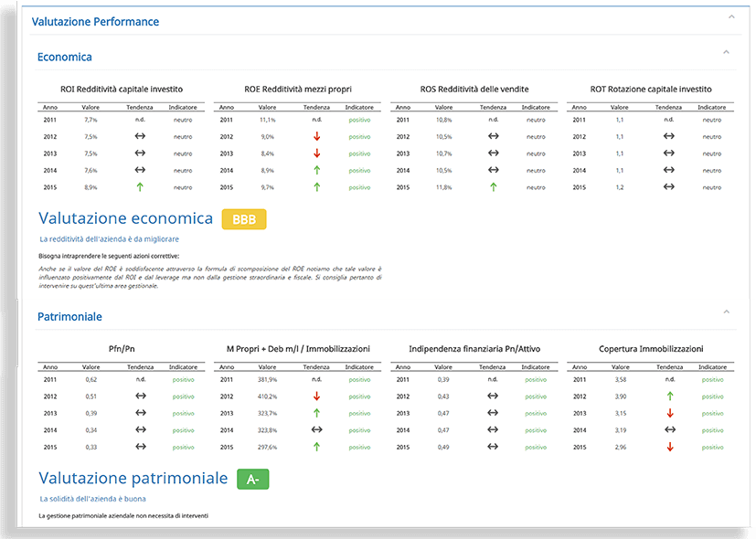The image size is (756, 539).
Task: Select the ROE 2012 red down arrow
Action: point(317,136)
